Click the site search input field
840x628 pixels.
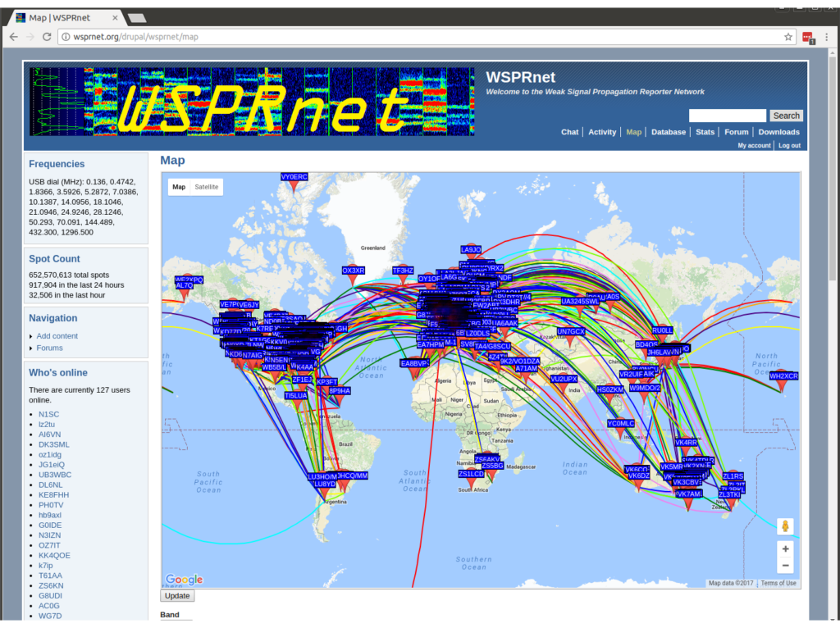pyautogui.click(x=727, y=116)
